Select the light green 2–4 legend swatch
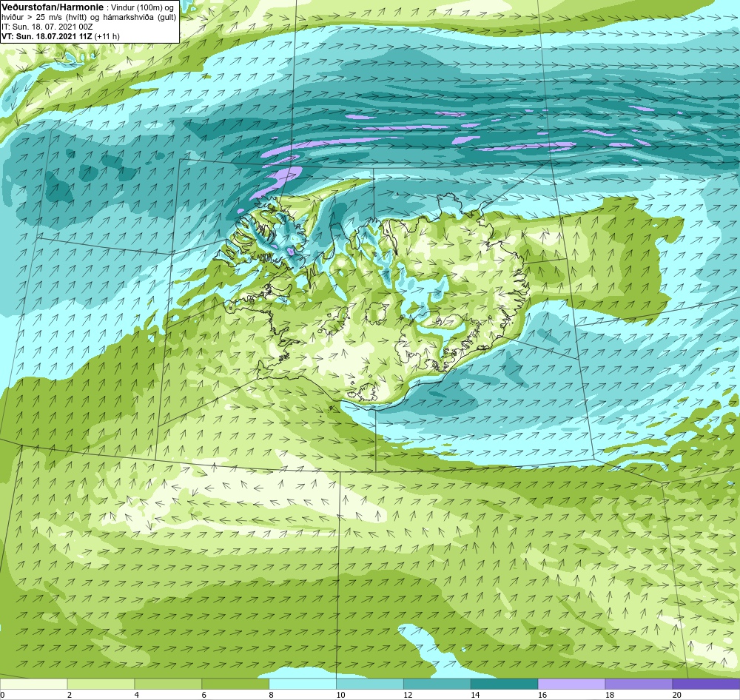The image size is (740, 700). click(x=101, y=684)
